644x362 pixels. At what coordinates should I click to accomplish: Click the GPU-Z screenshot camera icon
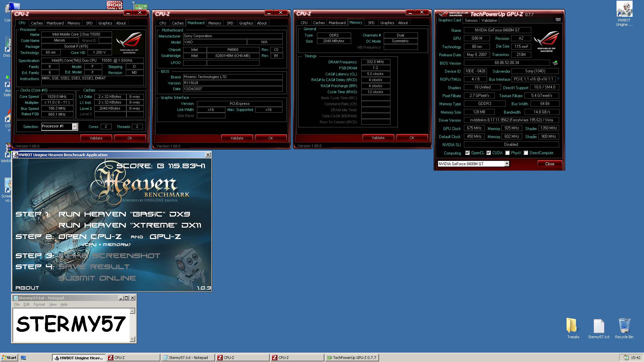tap(558, 20)
